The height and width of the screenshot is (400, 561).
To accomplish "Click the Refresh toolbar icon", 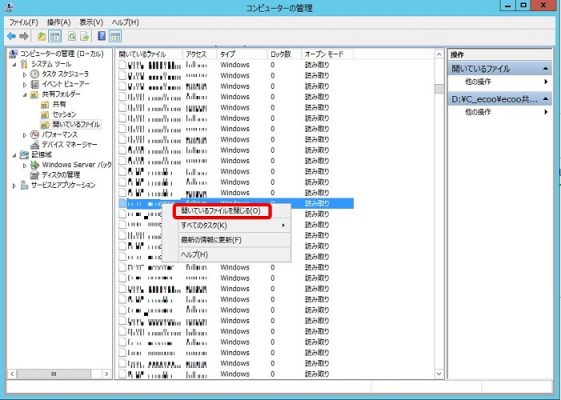I will 72,36.
